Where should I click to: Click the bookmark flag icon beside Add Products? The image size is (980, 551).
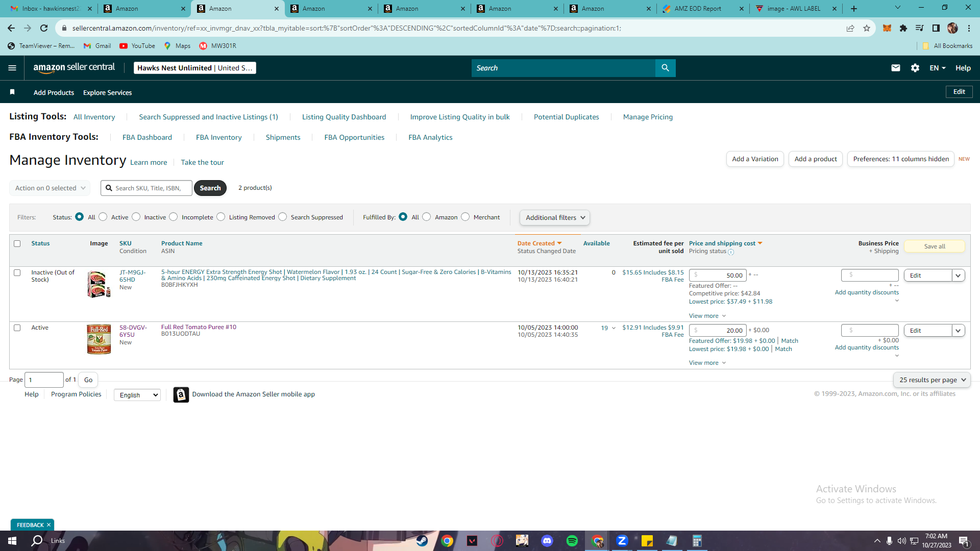[x=12, y=92]
